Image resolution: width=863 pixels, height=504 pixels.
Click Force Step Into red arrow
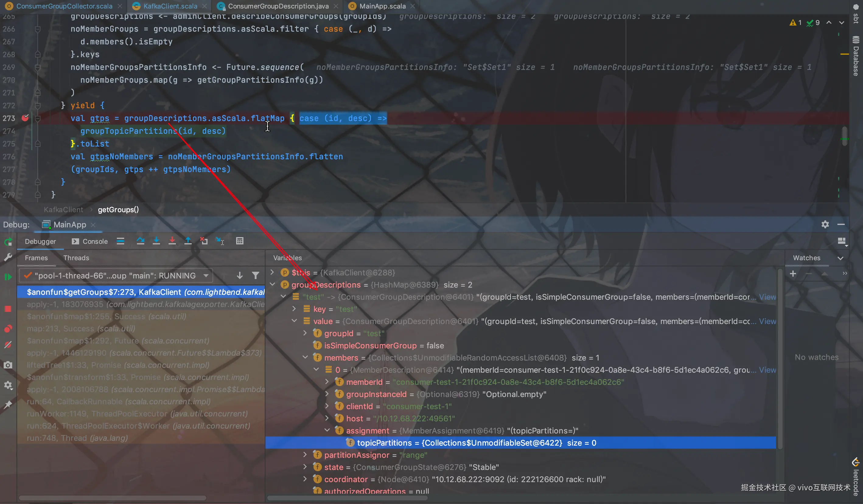(172, 241)
